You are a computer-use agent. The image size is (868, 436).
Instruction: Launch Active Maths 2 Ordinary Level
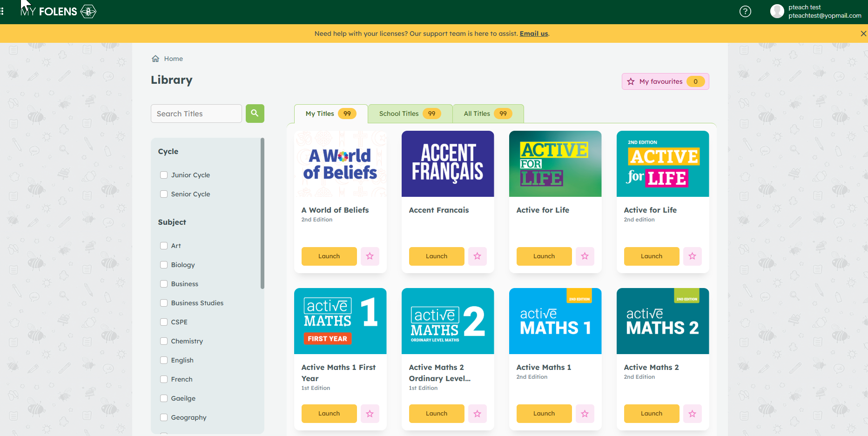[x=437, y=414]
